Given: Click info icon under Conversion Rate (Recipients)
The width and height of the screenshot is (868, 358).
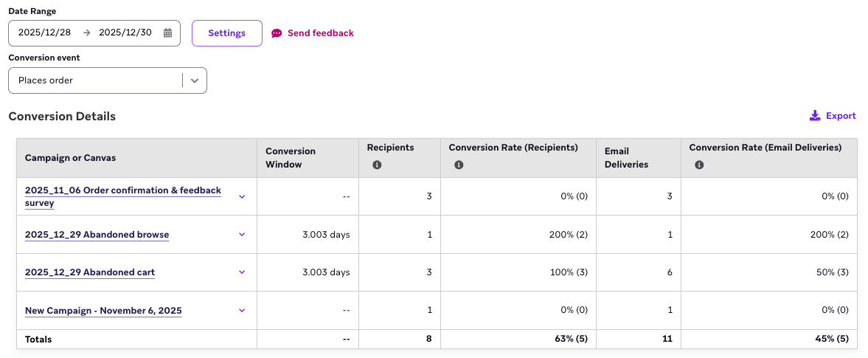Looking at the screenshot, I should click(x=459, y=165).
